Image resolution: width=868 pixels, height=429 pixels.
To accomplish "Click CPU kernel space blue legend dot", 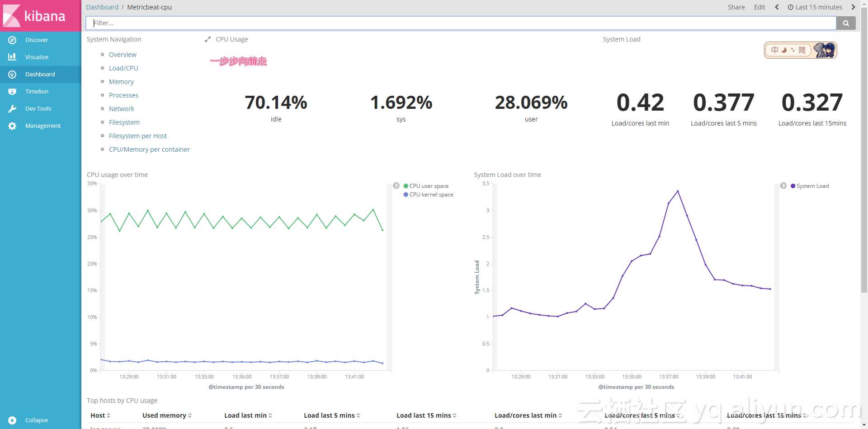I will click(x=406, y=195).
